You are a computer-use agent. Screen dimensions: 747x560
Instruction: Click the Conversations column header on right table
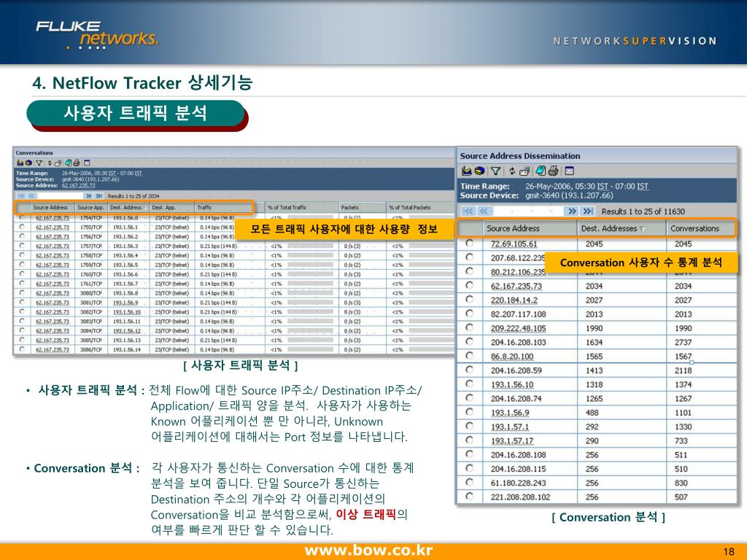(x=694, y=229)
